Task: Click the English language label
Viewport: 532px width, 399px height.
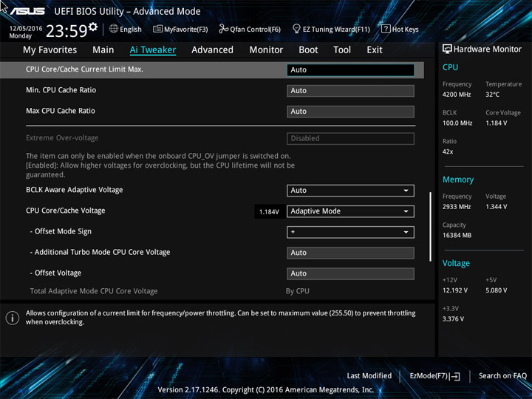Action: 131,29
